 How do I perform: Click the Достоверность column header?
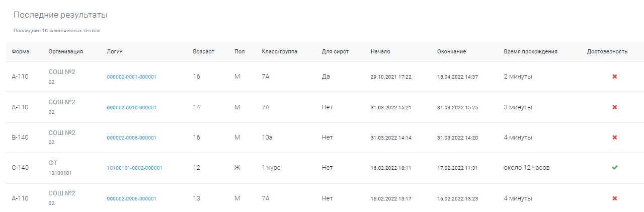pyautogui.click(x=607, y=51)
